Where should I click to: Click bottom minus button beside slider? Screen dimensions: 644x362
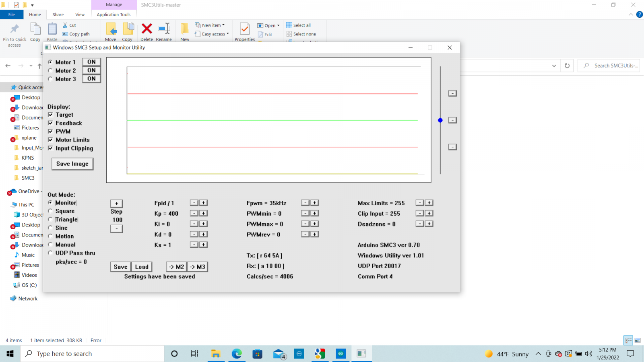(452, 147)
